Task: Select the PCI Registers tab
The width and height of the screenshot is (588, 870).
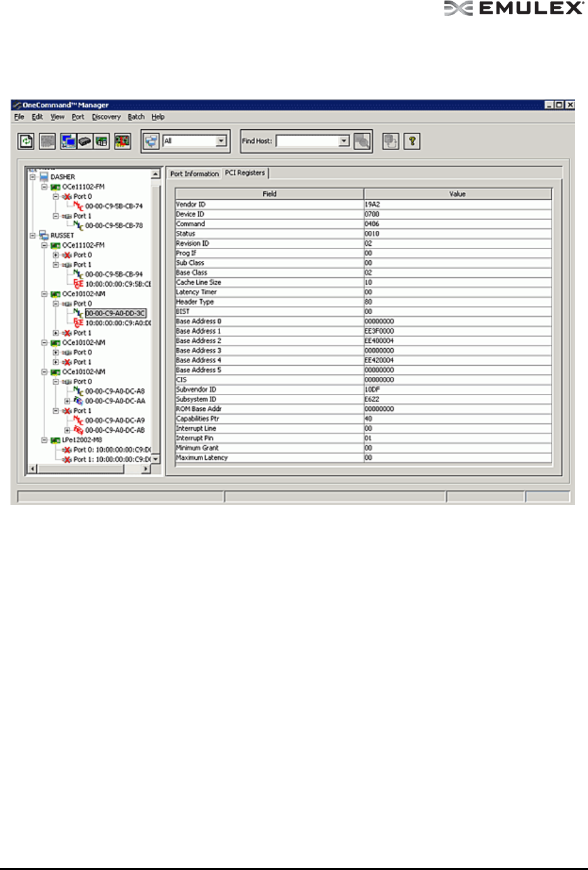Action: 245,172
